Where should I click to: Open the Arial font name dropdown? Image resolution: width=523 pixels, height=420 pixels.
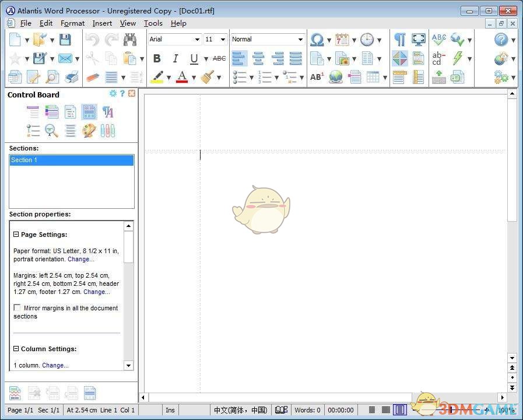tap(197, 39)
